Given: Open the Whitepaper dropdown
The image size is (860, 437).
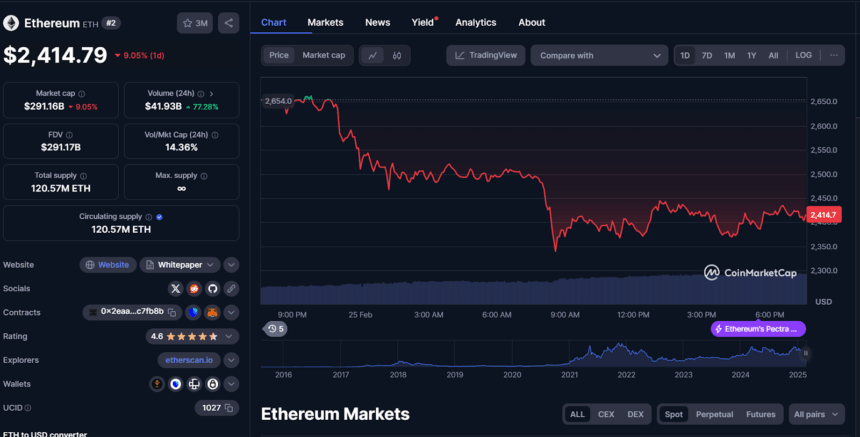Looking at the screenshot, I should pyautogui.click(x=180, y=265).
